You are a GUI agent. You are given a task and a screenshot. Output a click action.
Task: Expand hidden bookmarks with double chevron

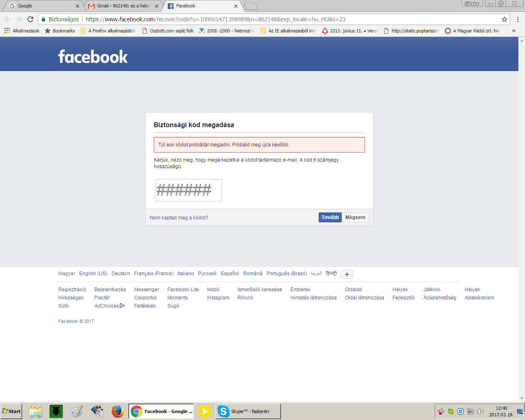pos(514,31)
